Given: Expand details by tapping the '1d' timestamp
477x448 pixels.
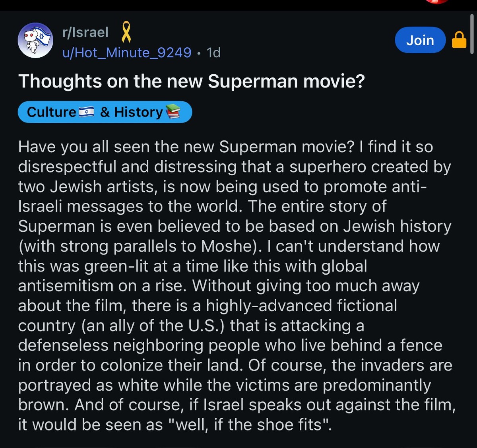Looking at the screenshot, I should point(214,52).
